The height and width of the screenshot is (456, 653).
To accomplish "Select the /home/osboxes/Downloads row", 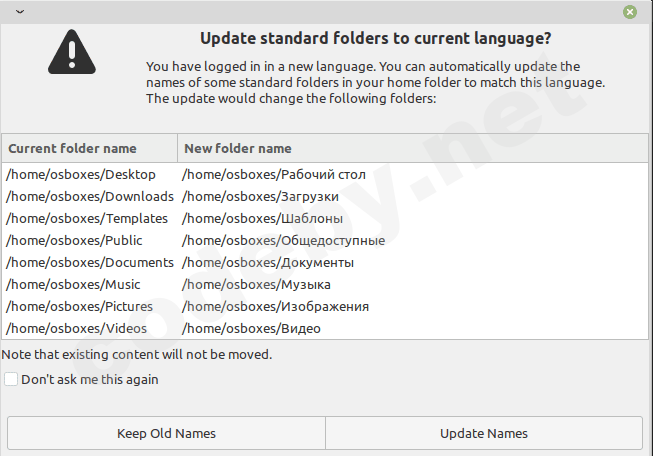I will click(x=90, y=197).
